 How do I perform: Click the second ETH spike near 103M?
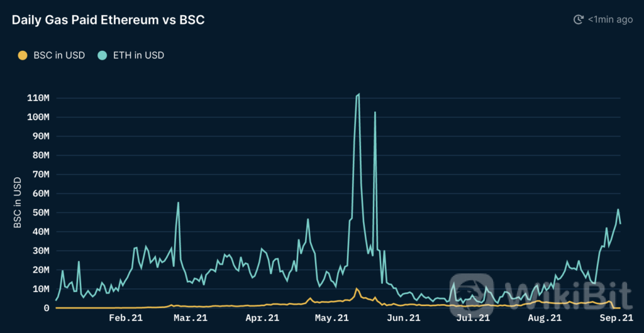pyautogui.click(x=375, y=112)
